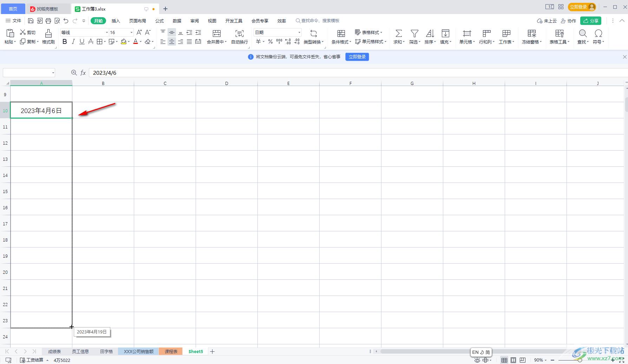
Task: Open the font size dropdown showing 16
Action: point(131,32)
